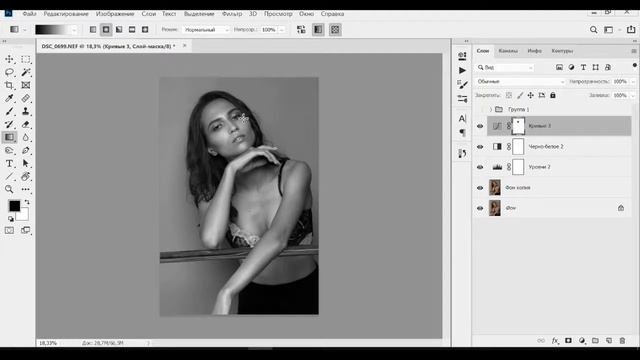Select the Eyedropper tool
The image size is (640, 360).
tap(9, 98)
